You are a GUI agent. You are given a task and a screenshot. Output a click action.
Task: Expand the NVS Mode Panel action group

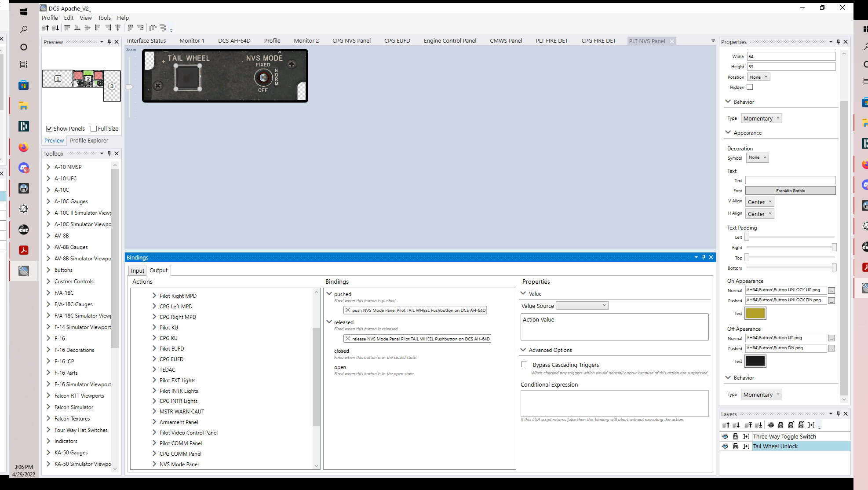coord(154,464)
